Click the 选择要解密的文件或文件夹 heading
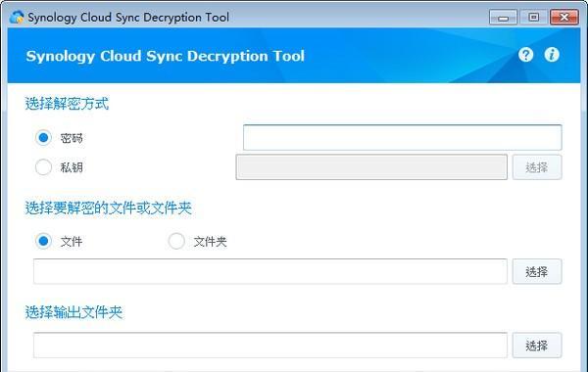 (109, 208)
